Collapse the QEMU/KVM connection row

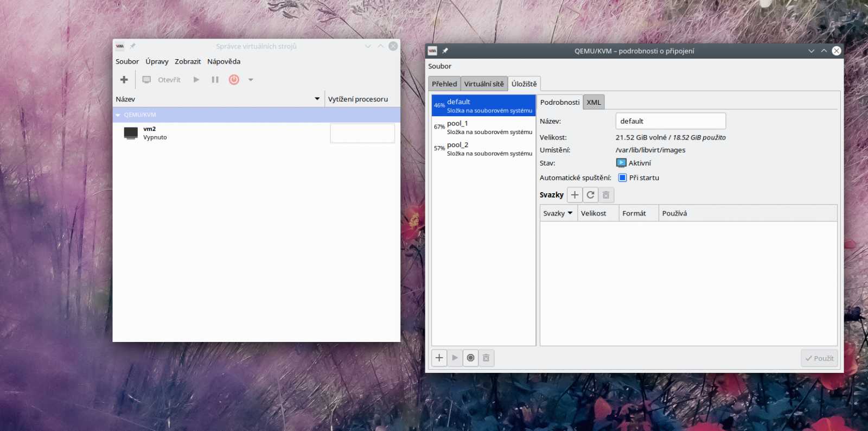[x=118, y=115]
